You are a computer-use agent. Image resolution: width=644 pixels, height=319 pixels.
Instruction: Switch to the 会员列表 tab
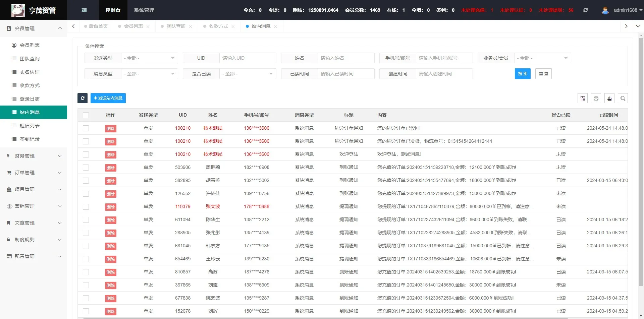[x=133, y=26]
